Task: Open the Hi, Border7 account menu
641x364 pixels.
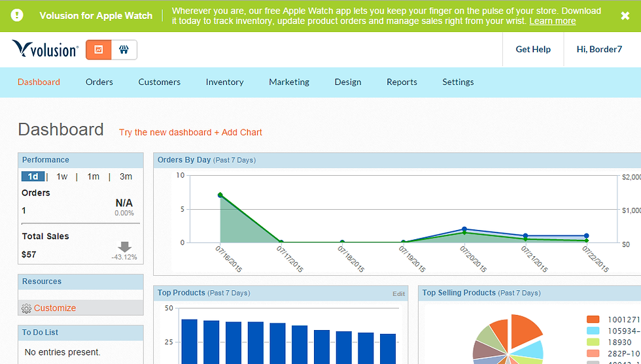Action: 599,50
